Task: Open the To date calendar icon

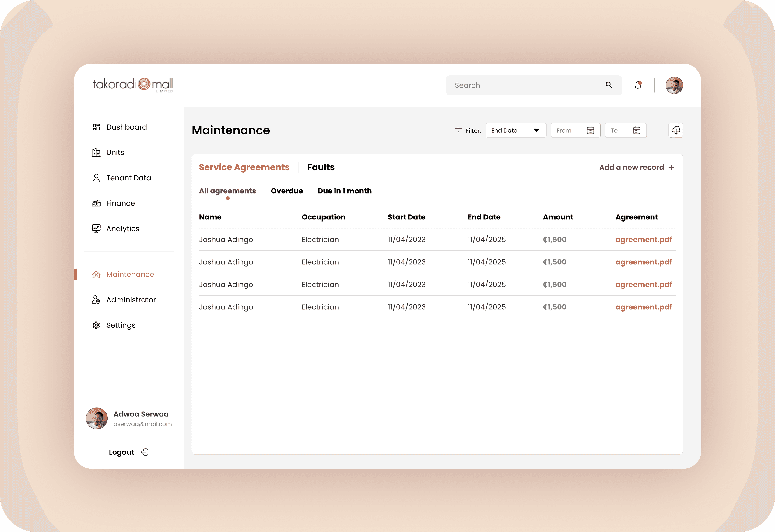Action: 636,131
